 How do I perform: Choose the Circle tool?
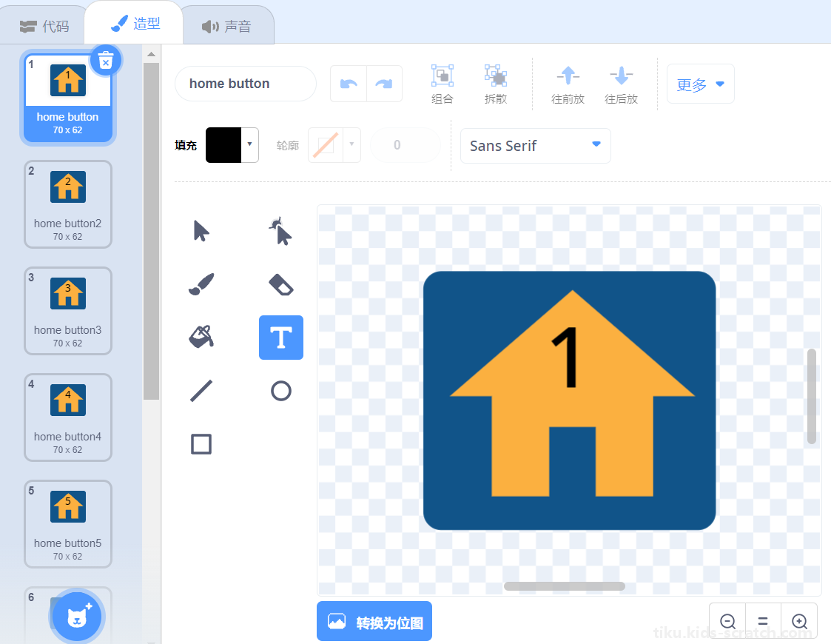point(281,391)
